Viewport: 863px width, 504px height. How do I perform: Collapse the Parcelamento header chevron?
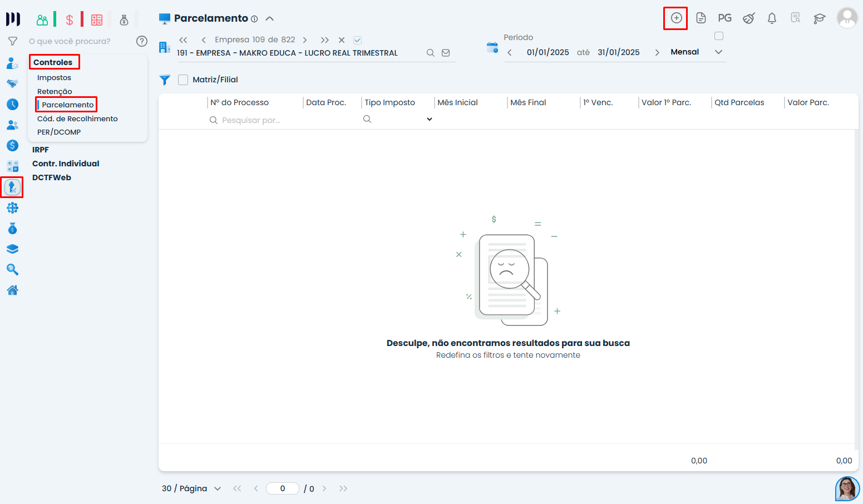coord(270,18)
